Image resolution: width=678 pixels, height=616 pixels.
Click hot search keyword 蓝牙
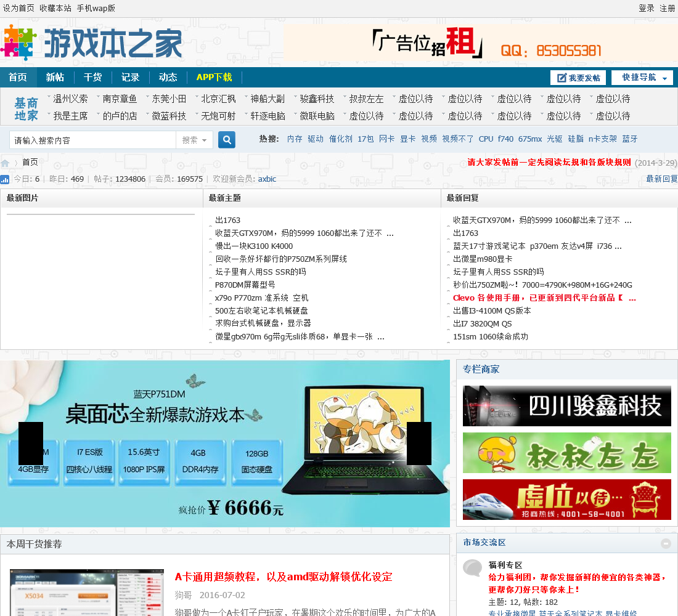pyautogui.click(x=629, y=139)
